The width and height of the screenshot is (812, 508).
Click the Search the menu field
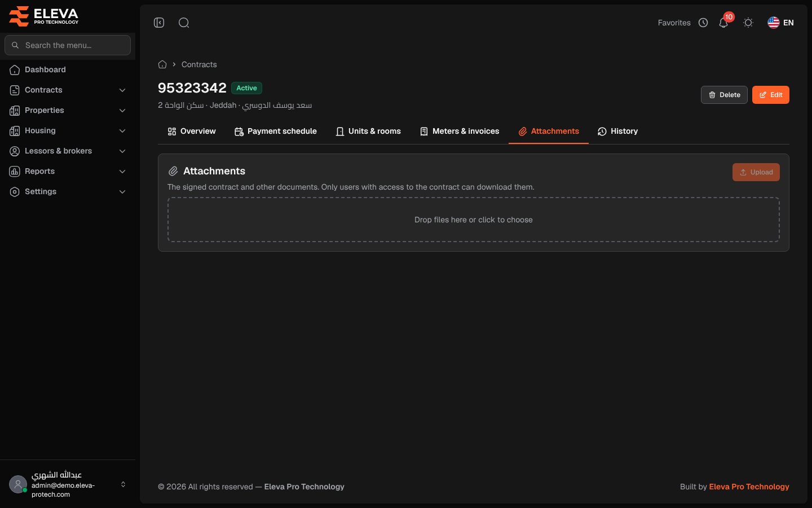tap(68, 45)
